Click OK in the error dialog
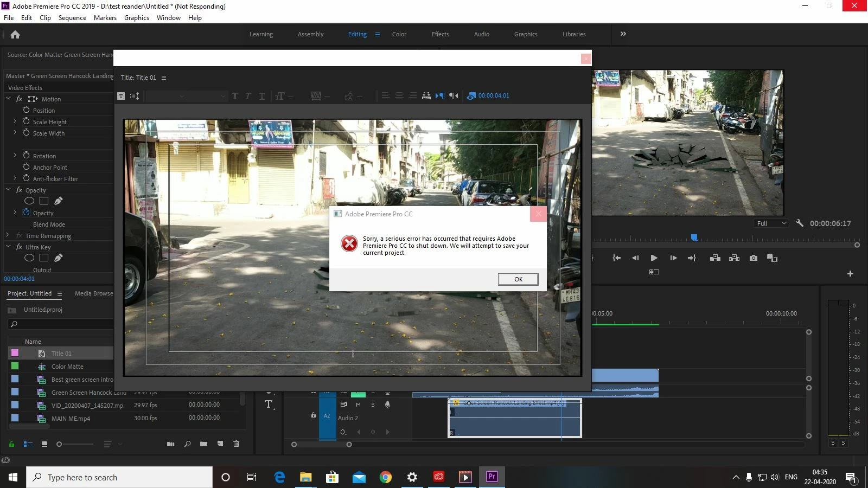 518,279
